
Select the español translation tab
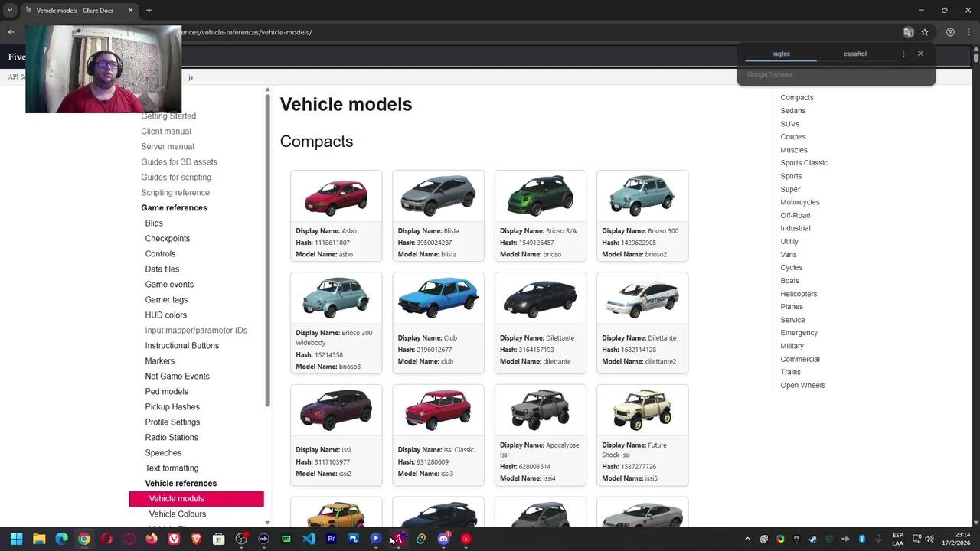[854, 54]
